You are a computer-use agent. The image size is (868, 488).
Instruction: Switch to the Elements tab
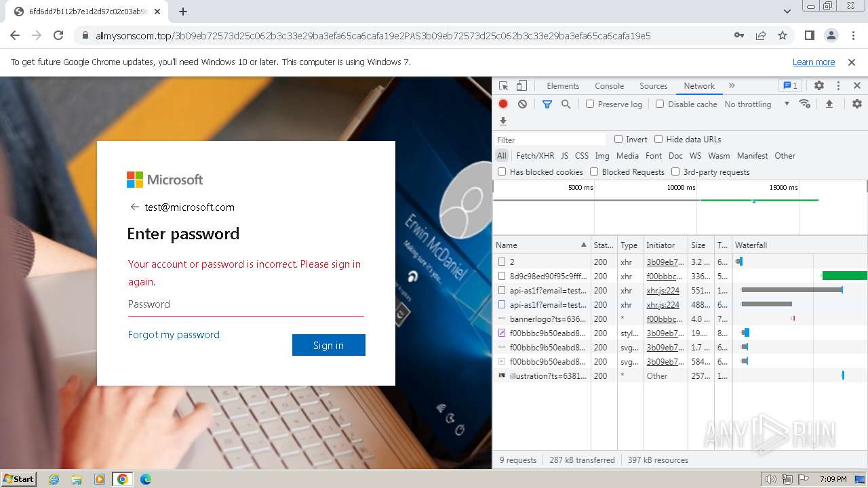tap(563, 85)
